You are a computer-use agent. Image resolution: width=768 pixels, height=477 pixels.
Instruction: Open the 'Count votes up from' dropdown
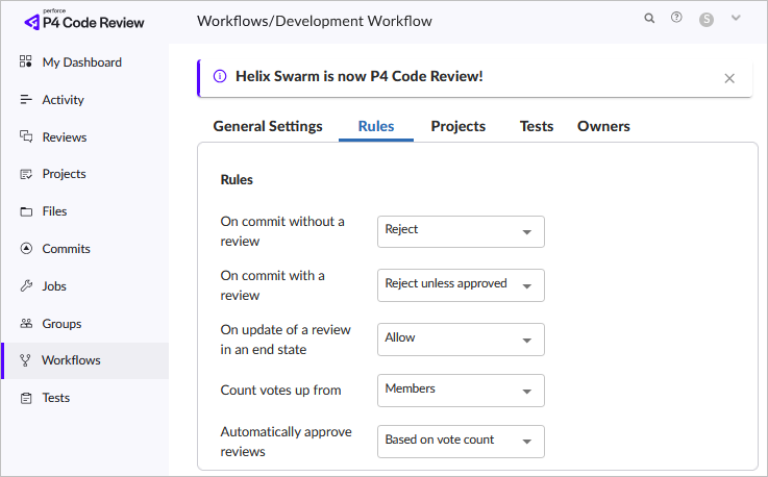point(461,390)
